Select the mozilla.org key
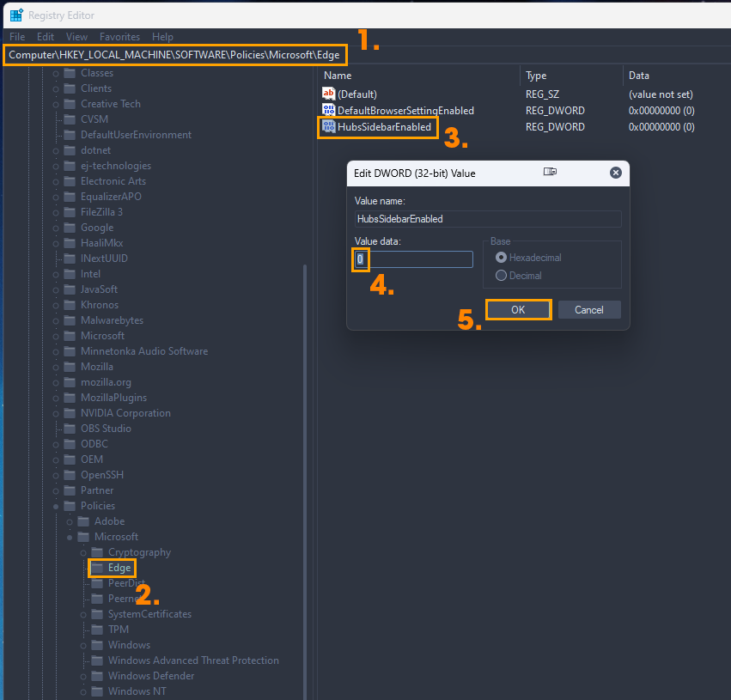The width and height of the screenshot is (731, 700). tap(106, 382)
